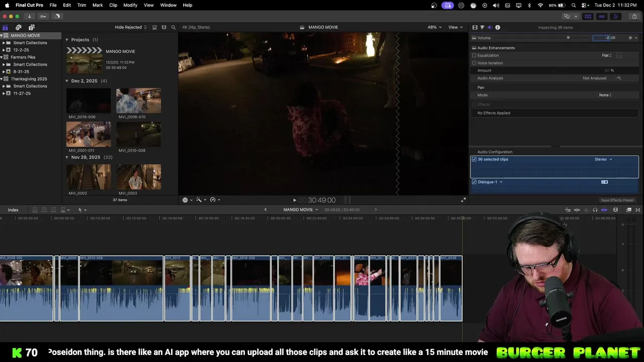Open macOS Spotlight search
The height and width of the screenshot is (362, 644).
click(574, 5)
